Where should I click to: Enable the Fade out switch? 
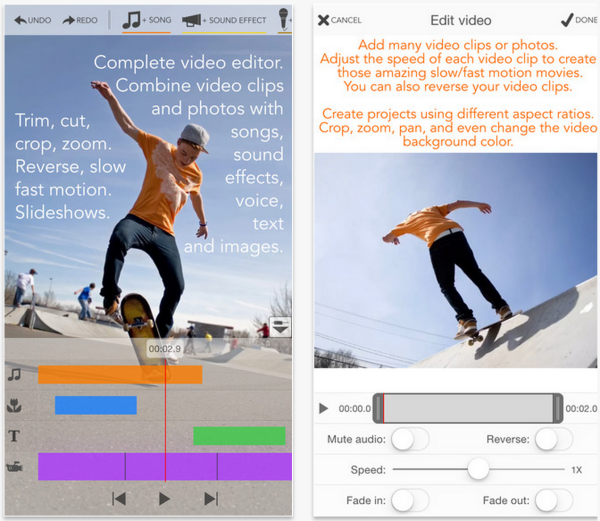pyautogui.click(x=553, y=500)
